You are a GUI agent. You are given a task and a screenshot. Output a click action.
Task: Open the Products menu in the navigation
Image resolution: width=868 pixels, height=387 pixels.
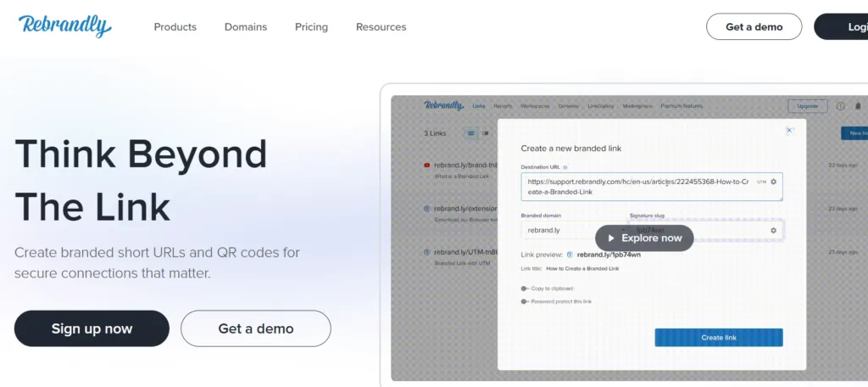click(175, 27)
